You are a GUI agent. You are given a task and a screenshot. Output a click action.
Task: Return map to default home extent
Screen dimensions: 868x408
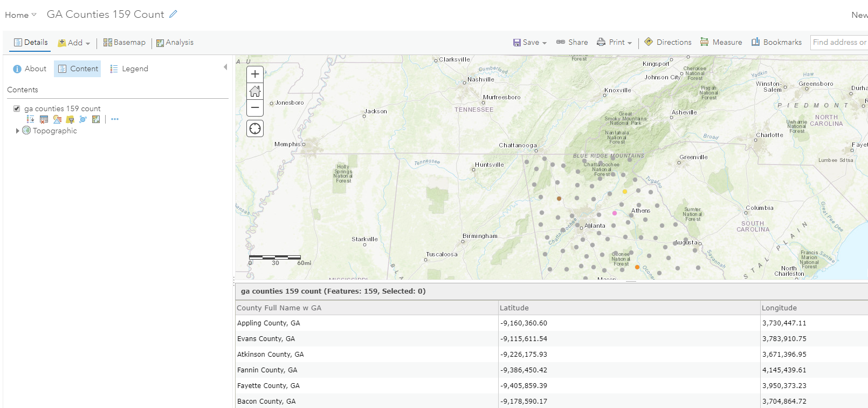pyautogui.click(x=255, y=91)
